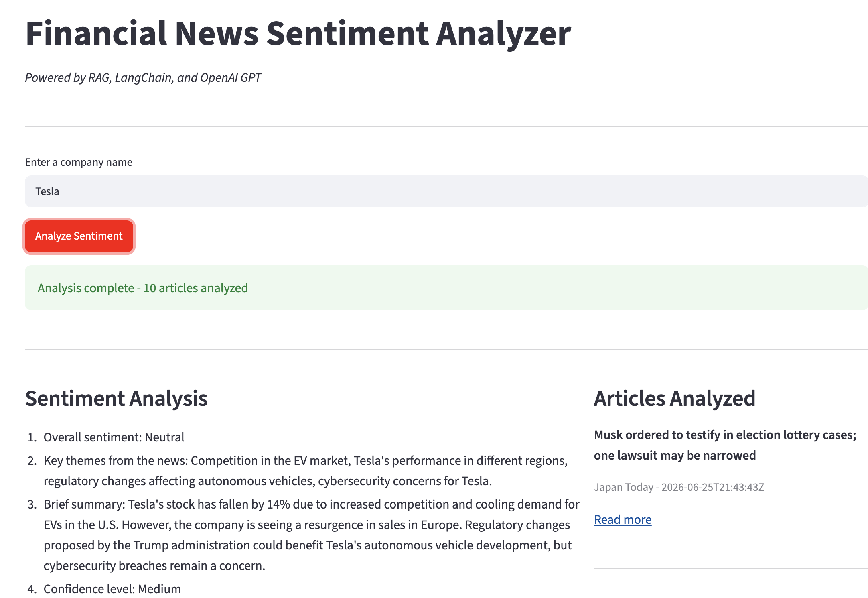Click the Articles Analyzed heading
The image size is (868, 598).
(x=675, y=399)
